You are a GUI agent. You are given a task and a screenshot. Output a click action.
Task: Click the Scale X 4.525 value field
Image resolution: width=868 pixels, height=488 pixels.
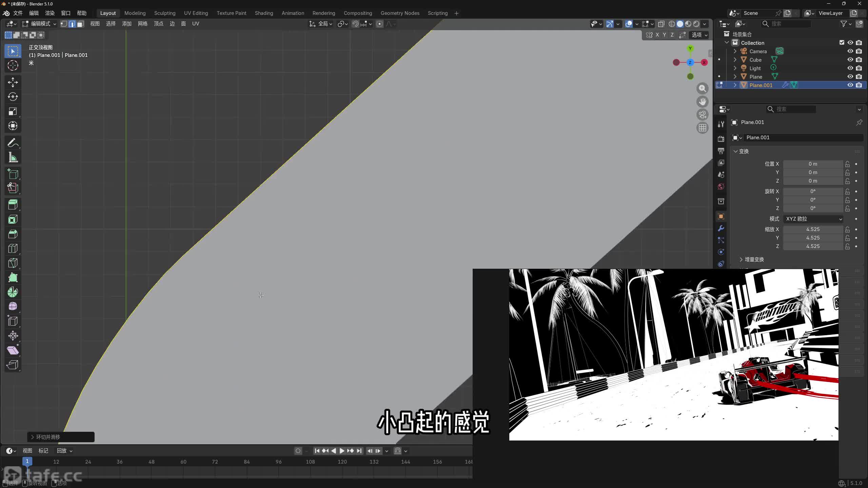(813, 229)
